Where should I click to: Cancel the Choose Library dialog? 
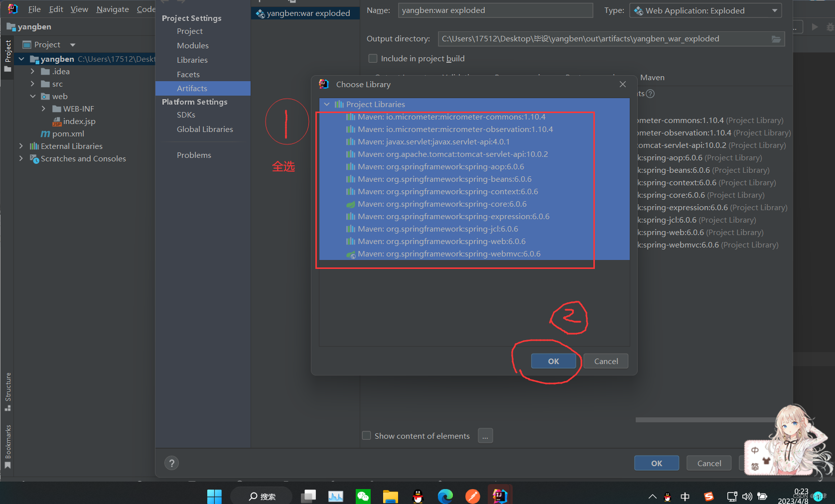pos(606,361)
